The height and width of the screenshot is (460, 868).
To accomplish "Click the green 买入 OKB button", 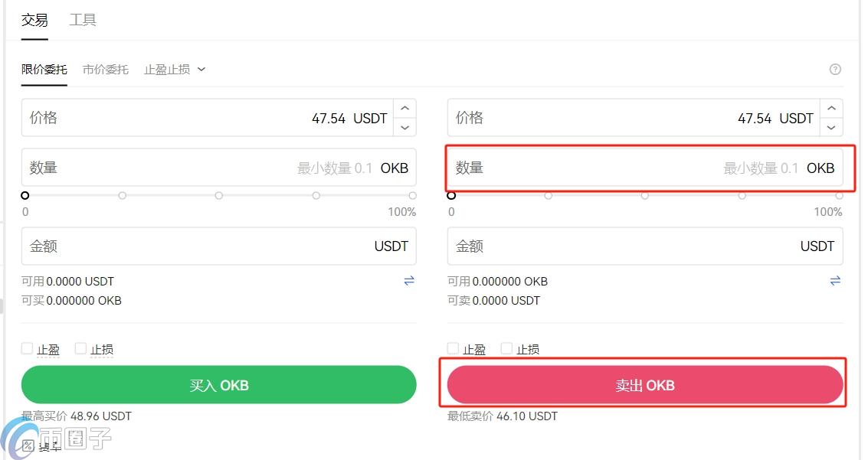I will [x=218, y=385].
